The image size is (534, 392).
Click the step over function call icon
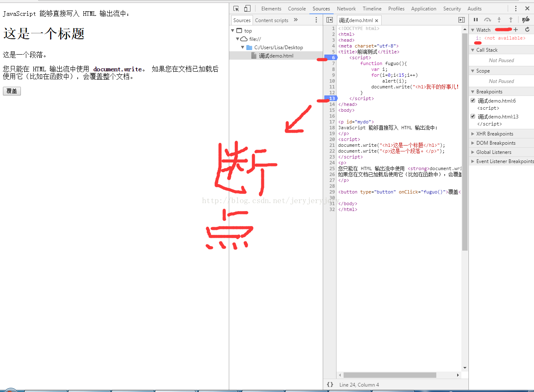[x=488, y=20]
